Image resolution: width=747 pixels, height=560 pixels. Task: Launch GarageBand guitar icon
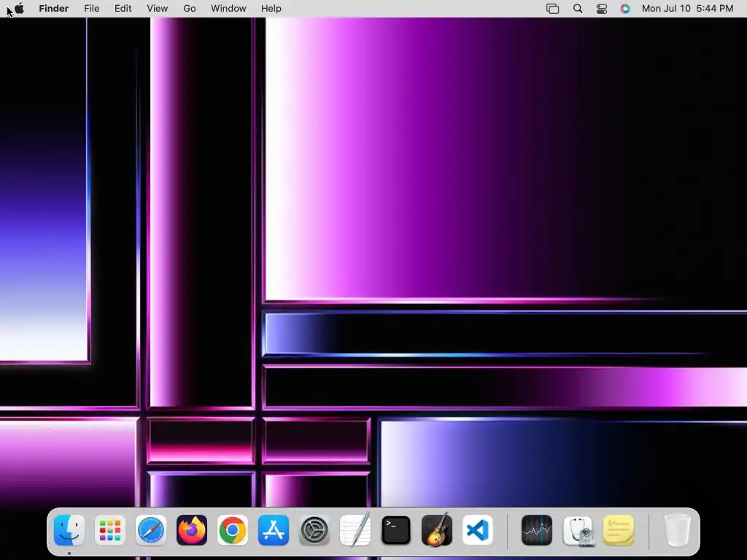point(437,529)
